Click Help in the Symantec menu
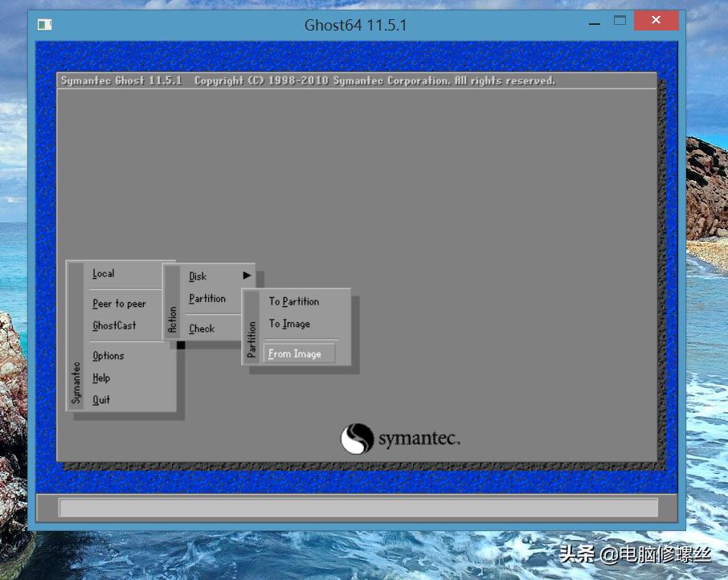The image size is (728, 580). coord(101,378)
